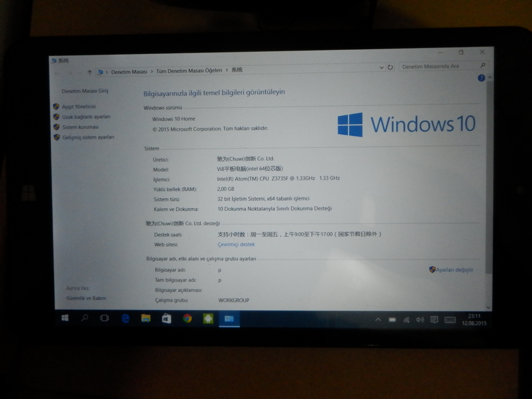The width and height of the screenshot is (532, 399).
Task: Open taskbar Search magnifier
Action: point(85,318)
